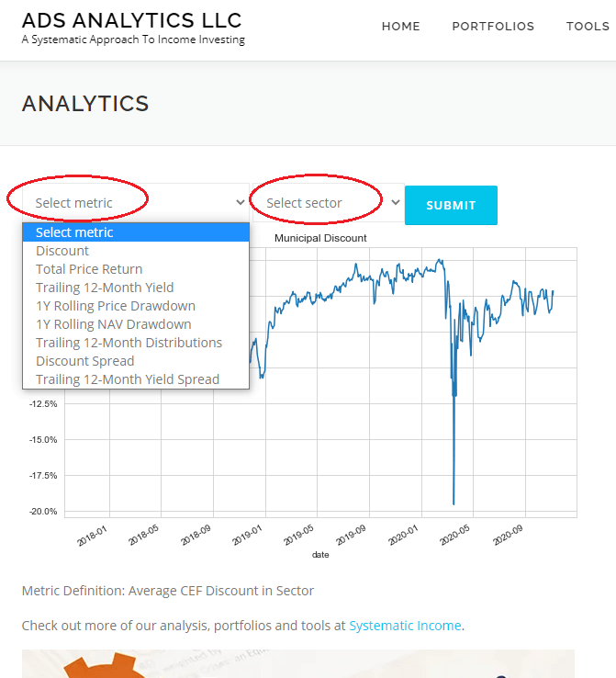Click the Select sector dropdown arrow
This screenshot has width=616, height=678.
tap(396, 203)
